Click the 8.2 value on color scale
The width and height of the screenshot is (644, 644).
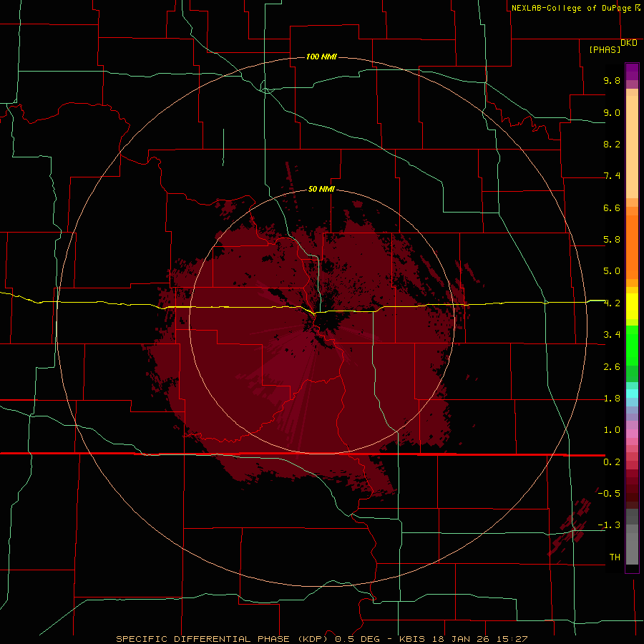coord(612,144)
